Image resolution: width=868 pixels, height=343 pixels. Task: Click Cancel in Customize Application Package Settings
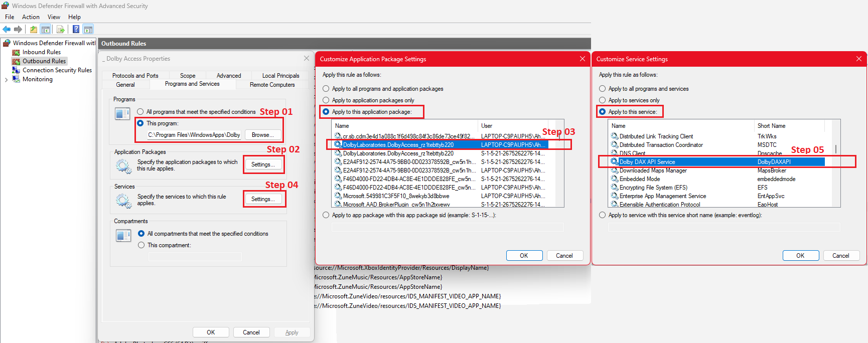pos(564,256)
